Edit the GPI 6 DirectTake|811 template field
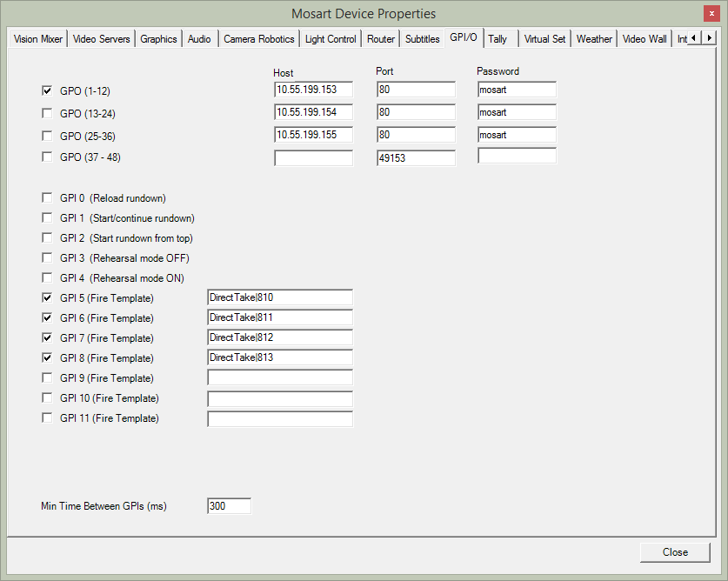 coord(279,317)
